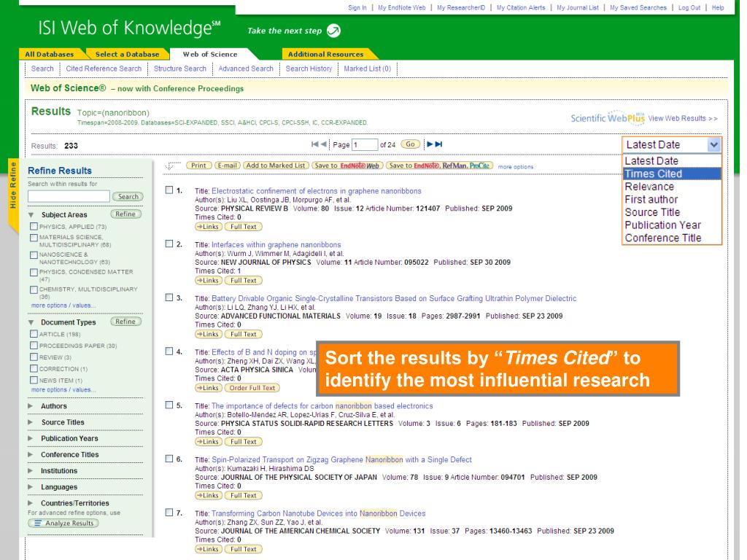Select result 7 checkbox for Transforming Carbon Nanotube
The image size is (747, 560).
tap(169, 513)
